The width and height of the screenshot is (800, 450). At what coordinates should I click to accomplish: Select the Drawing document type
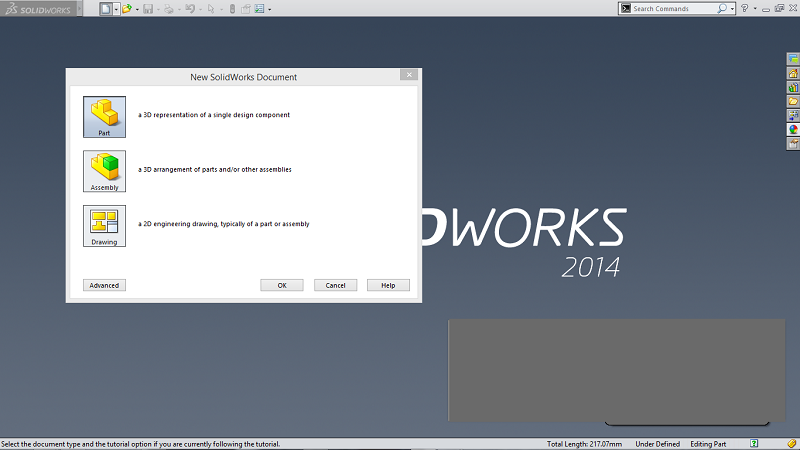coord(104,226)
